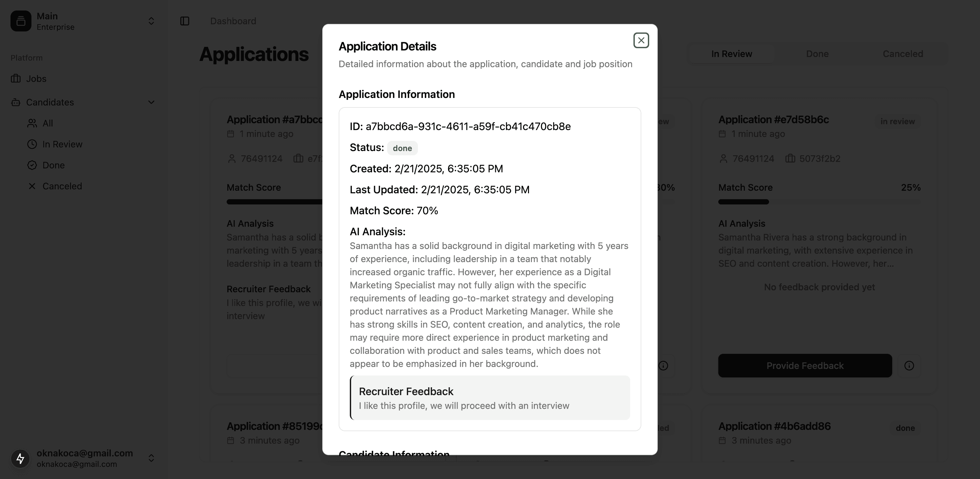The image size is (980, 479).
Task: Click the Recruiter Feedback box in dialog
Action: 490,398
